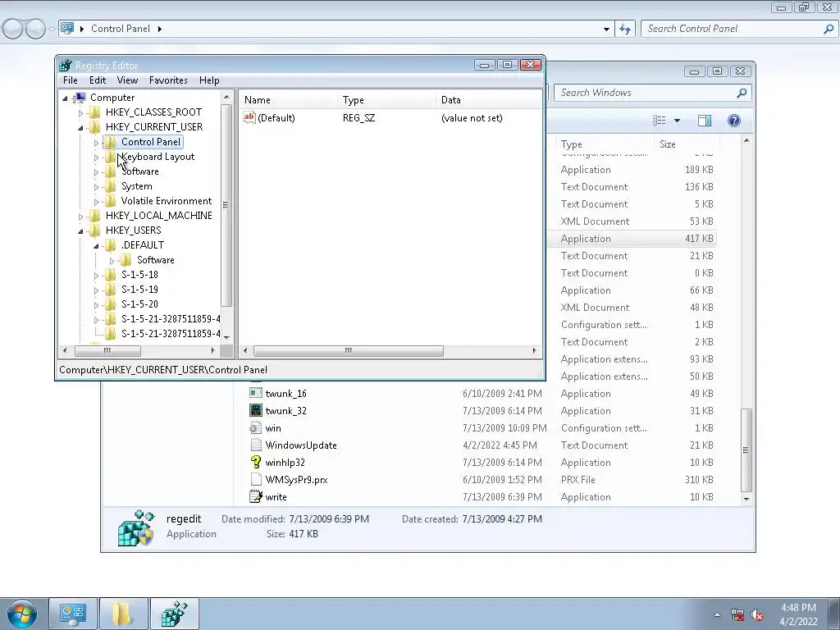Click the refresh button beside the address bar
The image size is (840, 630).
coord(625,29)
